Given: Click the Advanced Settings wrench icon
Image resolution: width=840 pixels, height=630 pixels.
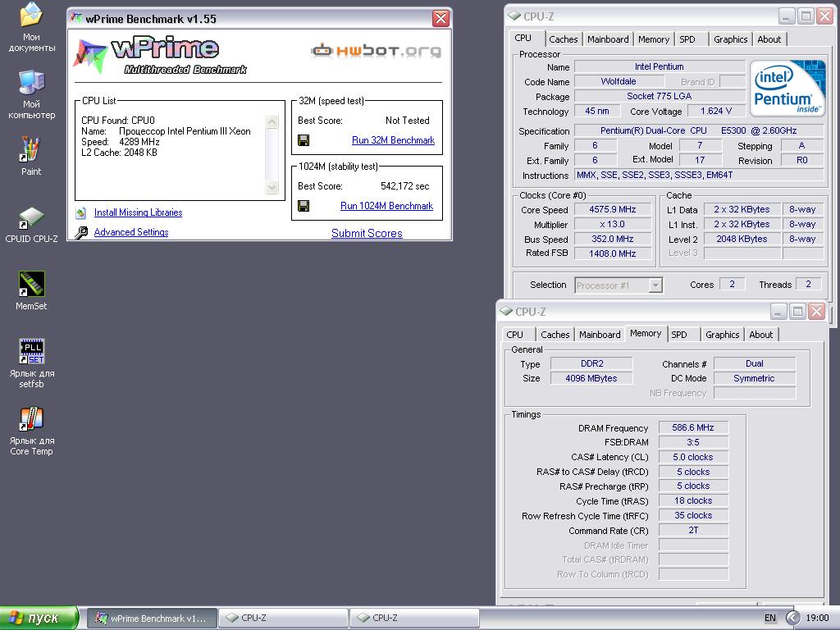Looking at the screenshot, I should click(x=81, y=232).
